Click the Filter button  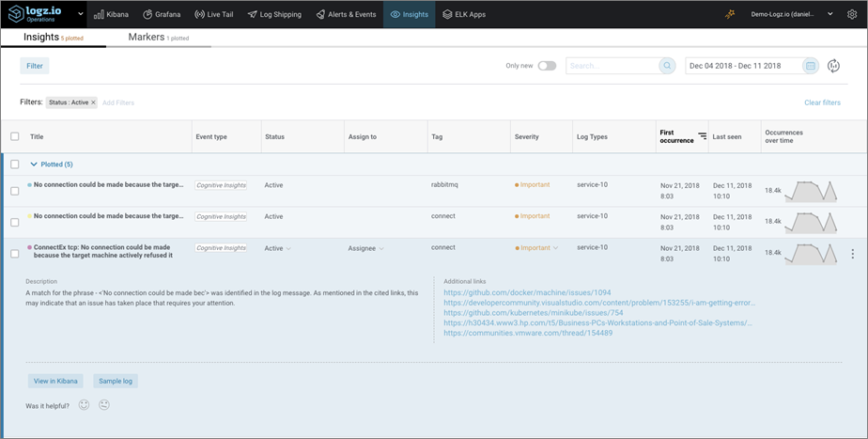[35, 66]
